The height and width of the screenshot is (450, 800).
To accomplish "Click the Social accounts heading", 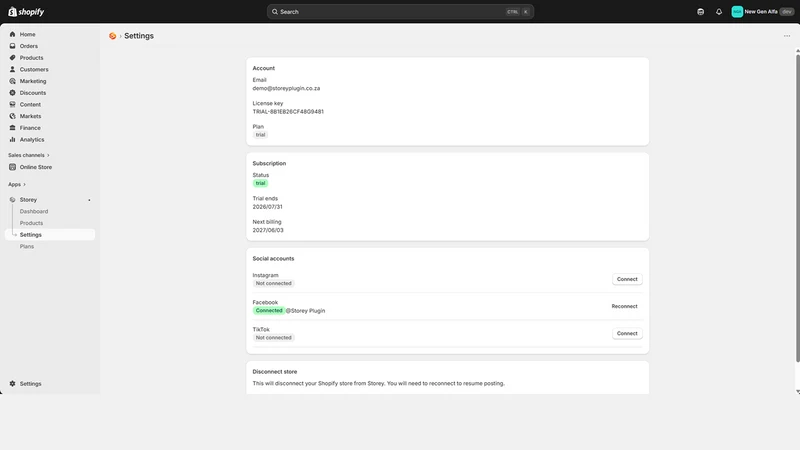I will tap(273, 259).
